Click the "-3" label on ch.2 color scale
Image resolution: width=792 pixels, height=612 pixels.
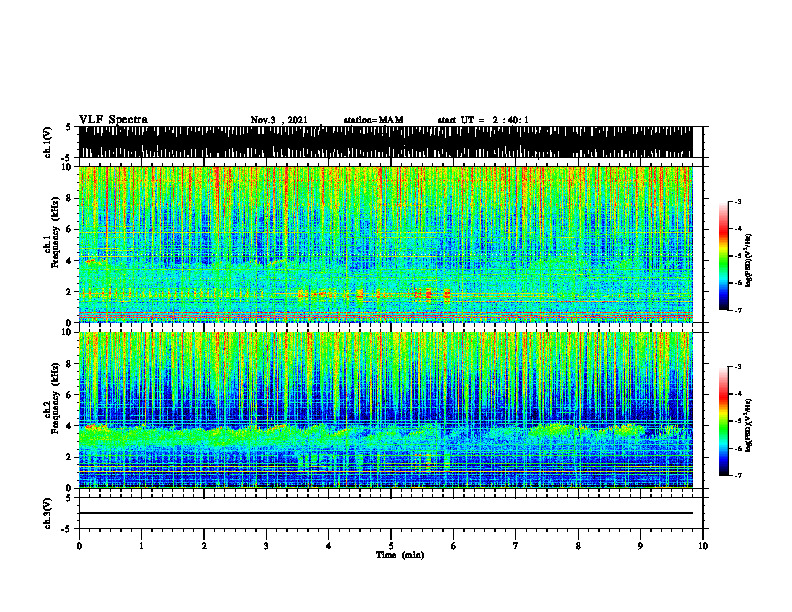(x=738, y=367)
